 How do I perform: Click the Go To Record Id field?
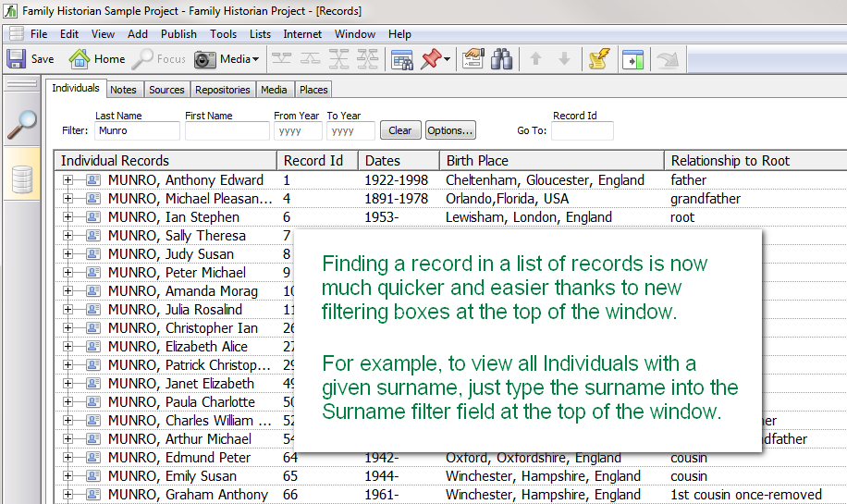coord(583,130)
